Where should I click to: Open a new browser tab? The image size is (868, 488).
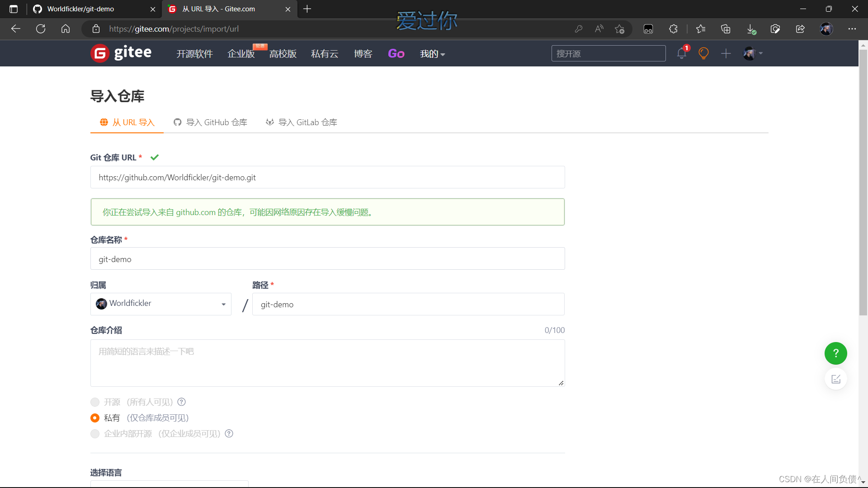coord(307,9)
